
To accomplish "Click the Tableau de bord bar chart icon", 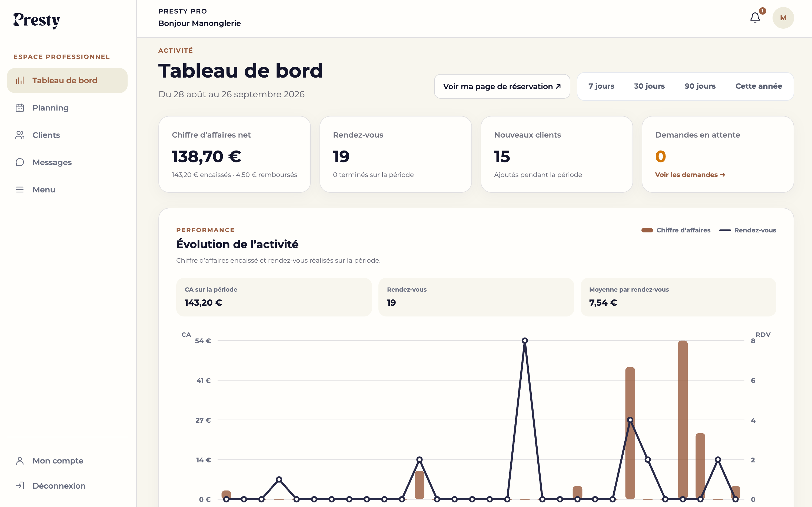I will click(x=20, y=81).
